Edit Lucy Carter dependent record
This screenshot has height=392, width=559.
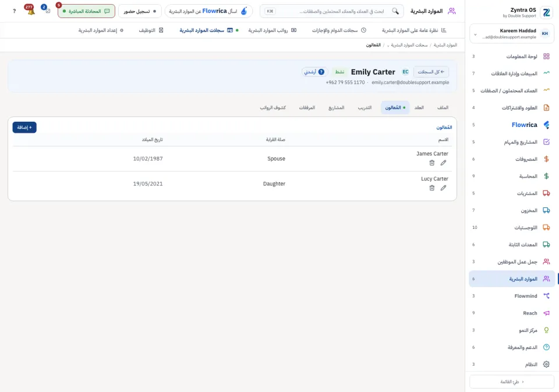(x=443, y=188)
